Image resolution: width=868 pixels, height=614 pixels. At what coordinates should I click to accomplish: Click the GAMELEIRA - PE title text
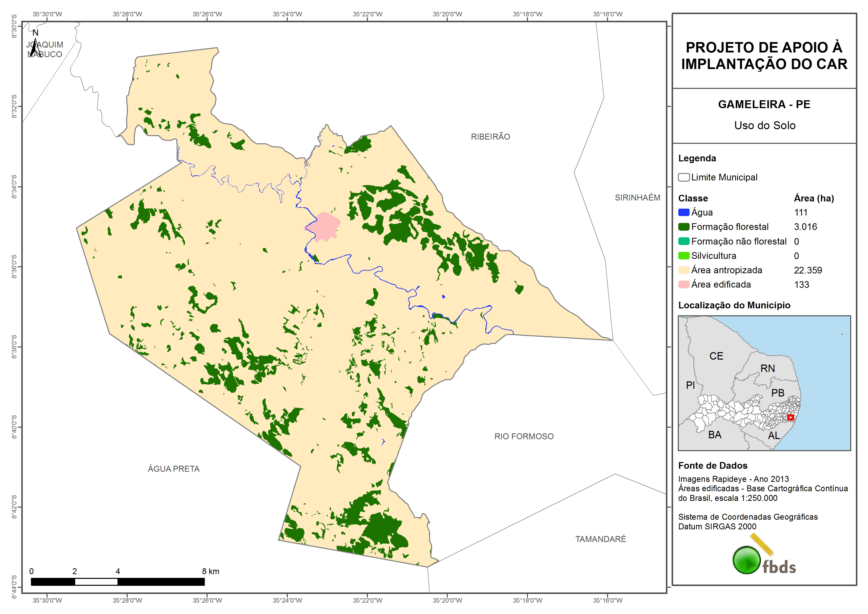pyautogui.click(x=764, y=104)
